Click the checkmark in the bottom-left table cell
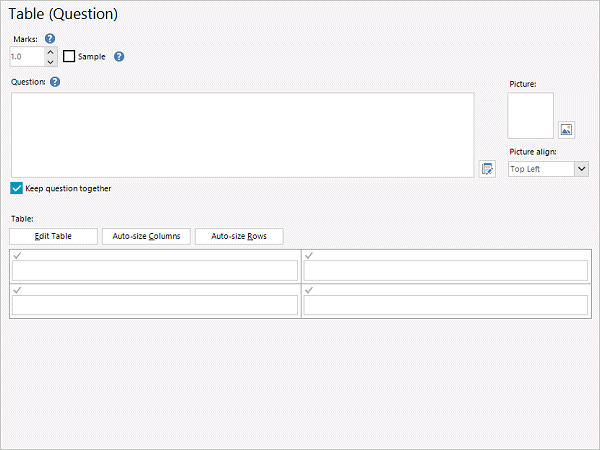 (x=18, y=290)
